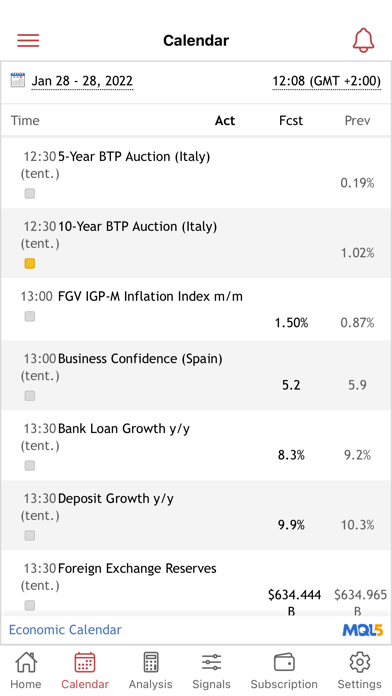Image resolution: width=392 pixels, height=696 pixels.
Task: Open the Analysis calculator icon
Action: pos(151,662)
